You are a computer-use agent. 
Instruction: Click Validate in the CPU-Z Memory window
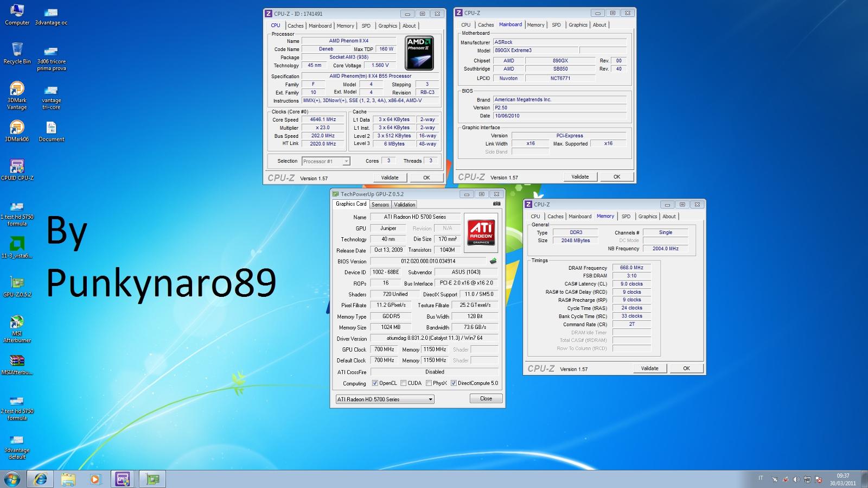click(x=649, y=368)
